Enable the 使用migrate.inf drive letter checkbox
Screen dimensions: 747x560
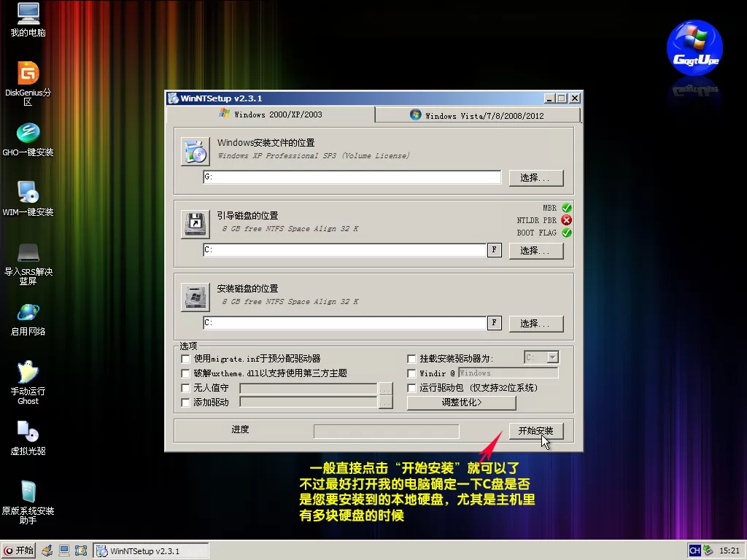click(x=185, y=359)
